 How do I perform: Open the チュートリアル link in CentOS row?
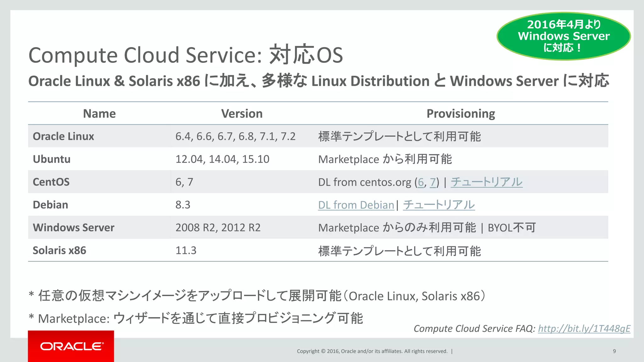[486, 182]
